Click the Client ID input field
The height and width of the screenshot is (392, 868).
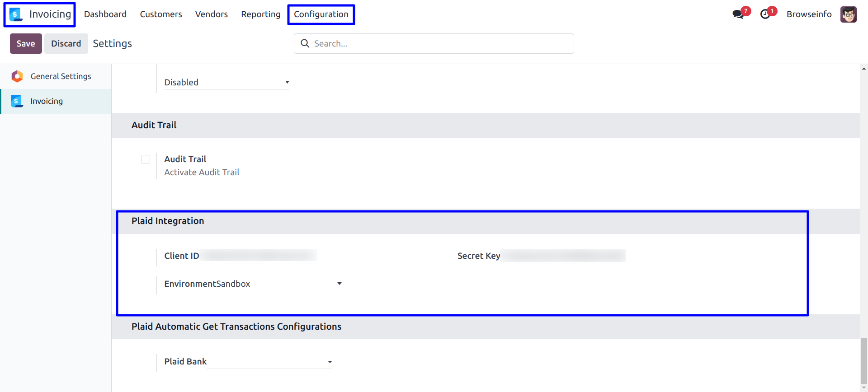[261, 256]
